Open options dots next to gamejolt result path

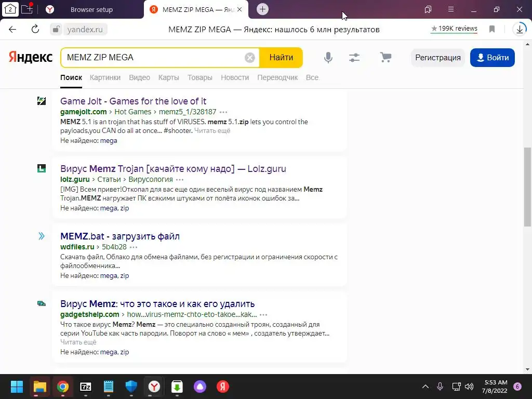click(223, 112)
